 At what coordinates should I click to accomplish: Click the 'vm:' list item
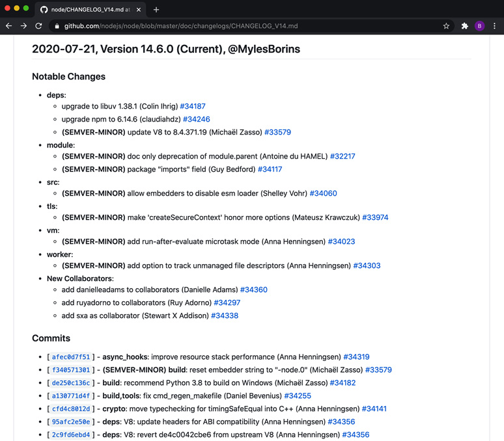point(53,230)
